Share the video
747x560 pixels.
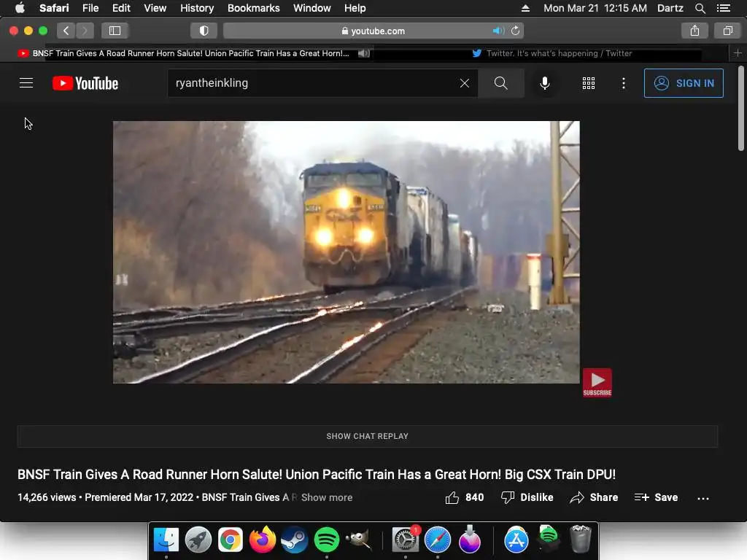[x=594, y=497]
